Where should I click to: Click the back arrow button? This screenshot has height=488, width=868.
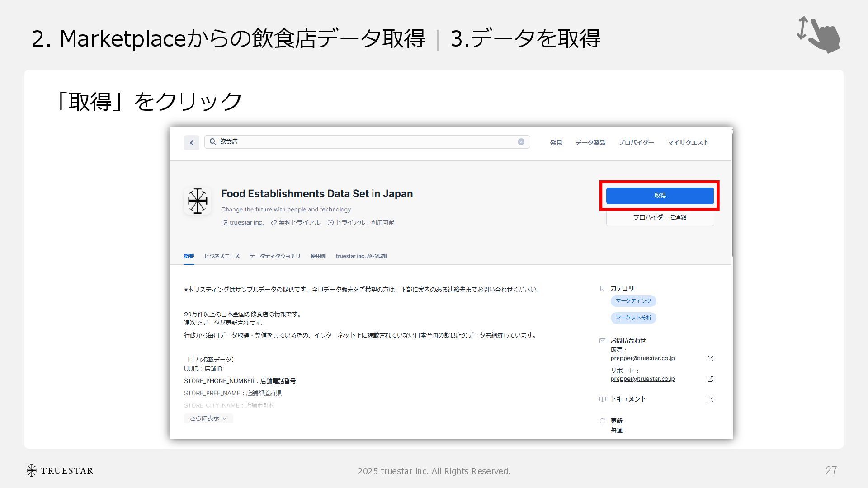(191, 142)
